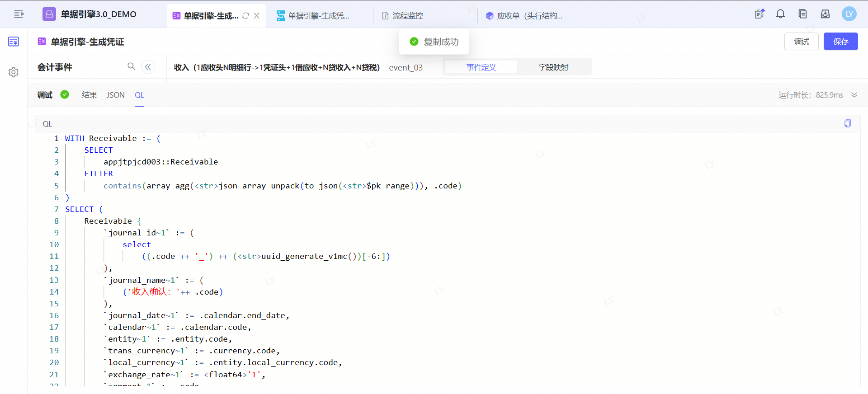Open the settings gear in sidebar
Image resolution: width=868 pixels, height=394 pixels.
14,72
